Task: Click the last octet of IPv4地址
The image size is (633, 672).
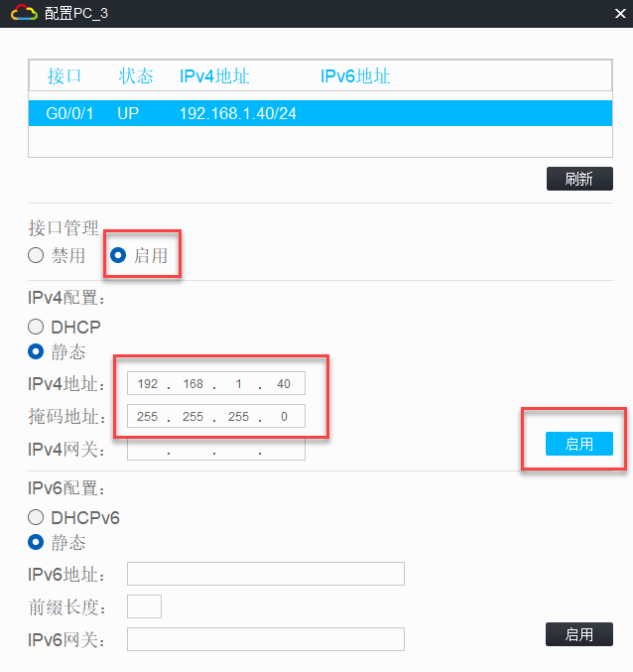Action: [x=284, y=384]
